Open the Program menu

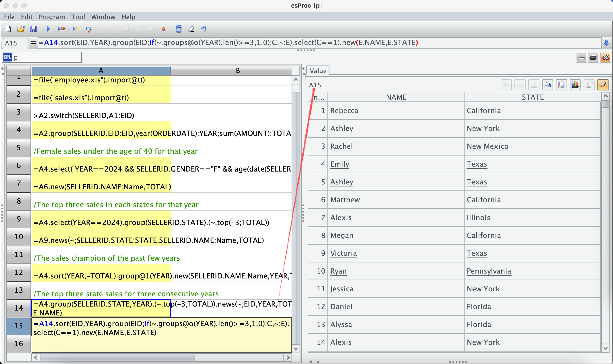(x=52, y=17)
